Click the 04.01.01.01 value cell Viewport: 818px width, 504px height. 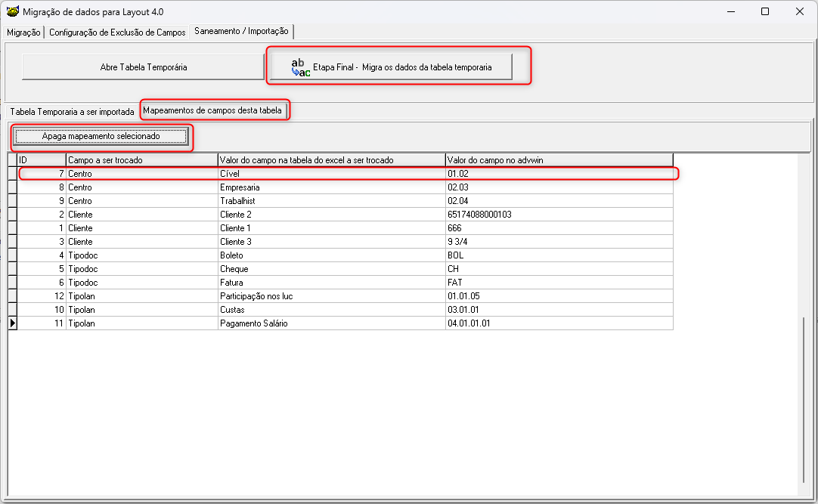tap(559, 323)
